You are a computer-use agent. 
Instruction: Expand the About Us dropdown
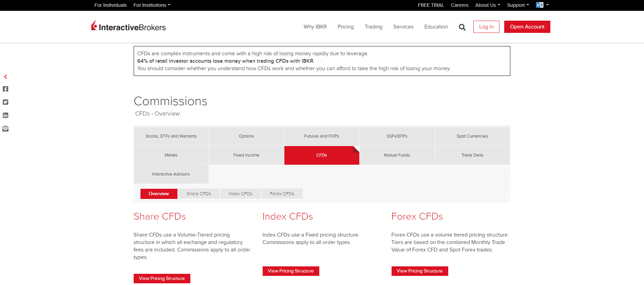(488, 5)
